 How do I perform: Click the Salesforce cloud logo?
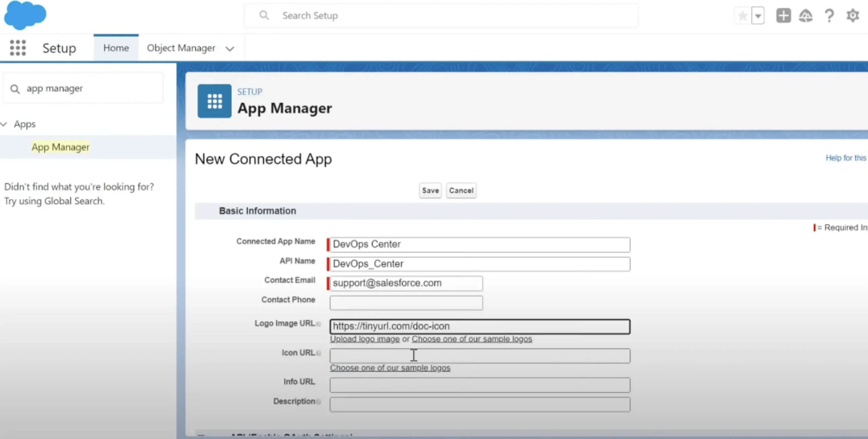(25, 15)
